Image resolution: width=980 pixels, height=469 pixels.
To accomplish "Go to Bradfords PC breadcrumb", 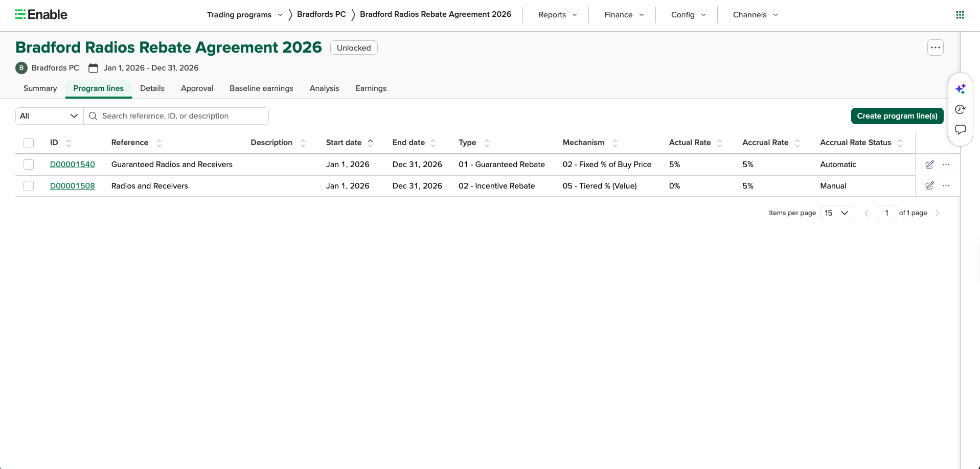I will pyautogui.click(x=321, y=14).
